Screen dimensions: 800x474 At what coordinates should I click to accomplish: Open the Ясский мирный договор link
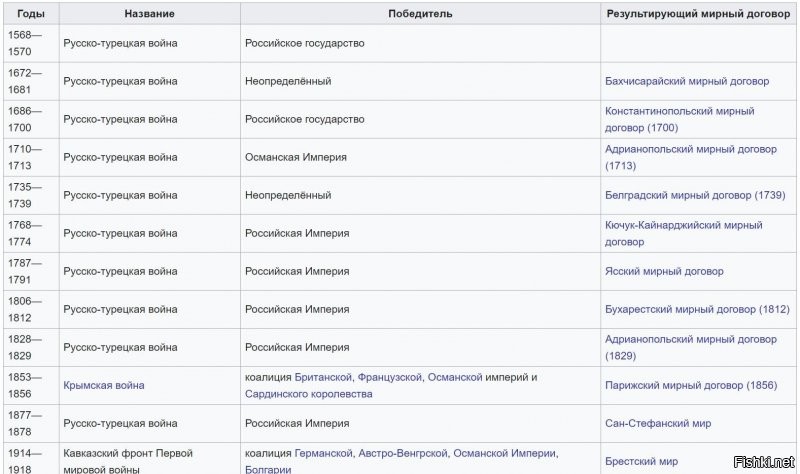click(x=664, y=271)
